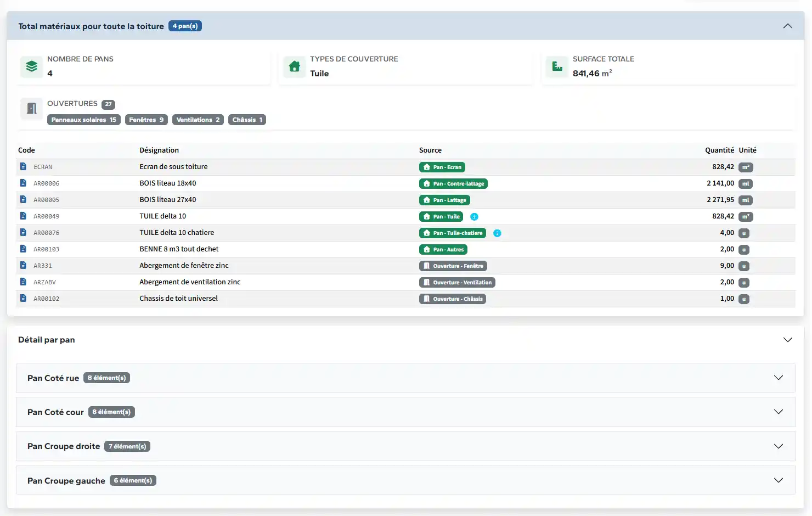The height and width of the screenshot is (516, 812).
Task: Select the Fenêtres 9 tag
Action: coord(146,120)
